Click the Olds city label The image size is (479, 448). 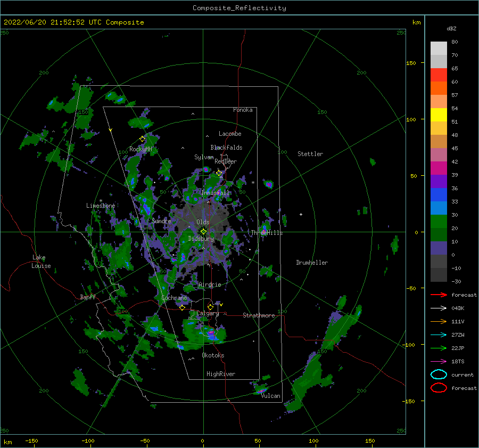[203, 222]
